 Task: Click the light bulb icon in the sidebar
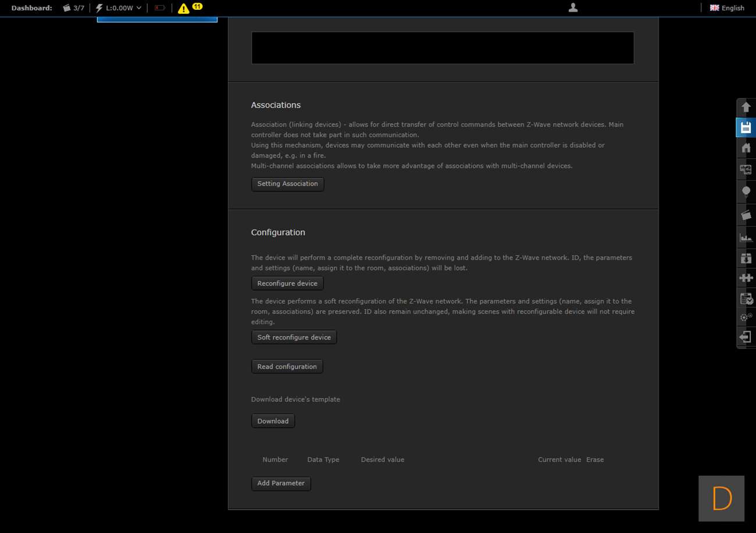746,192
